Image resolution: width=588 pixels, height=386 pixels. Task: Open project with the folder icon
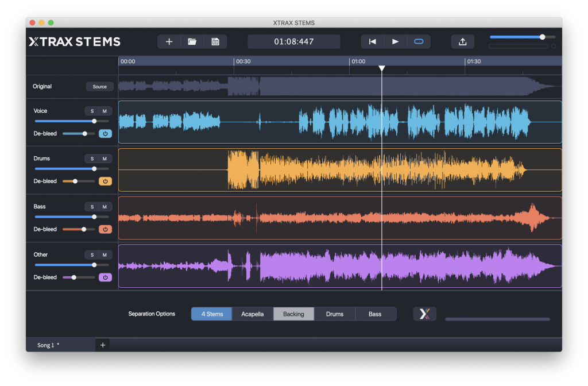point(192,41)
